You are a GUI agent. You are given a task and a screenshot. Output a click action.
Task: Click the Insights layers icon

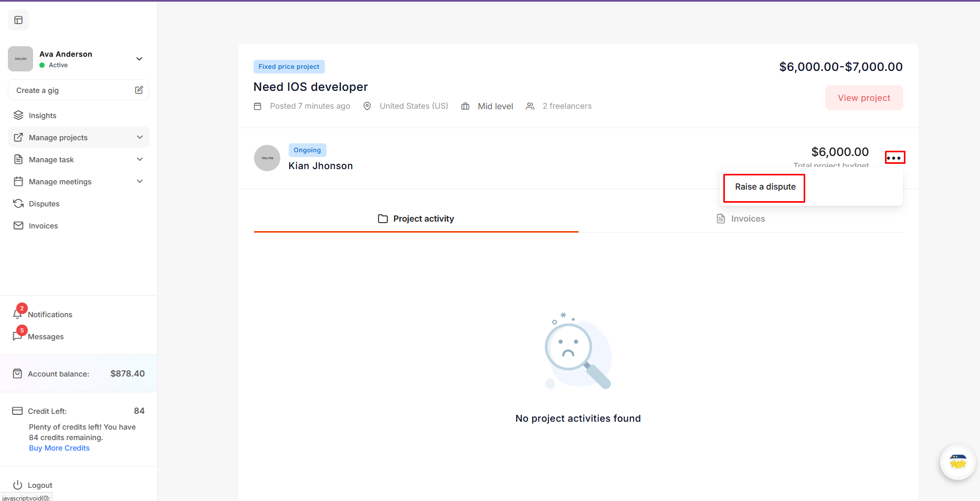[x=18, y=115]
